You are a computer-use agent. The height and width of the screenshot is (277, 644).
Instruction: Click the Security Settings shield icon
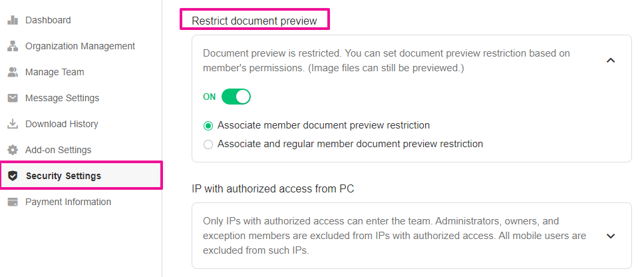[12, 176]
